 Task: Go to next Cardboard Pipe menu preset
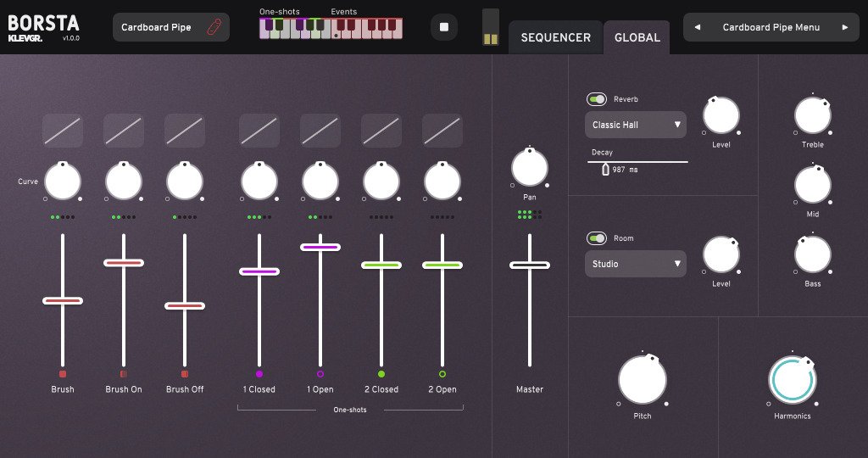(845, 27)
